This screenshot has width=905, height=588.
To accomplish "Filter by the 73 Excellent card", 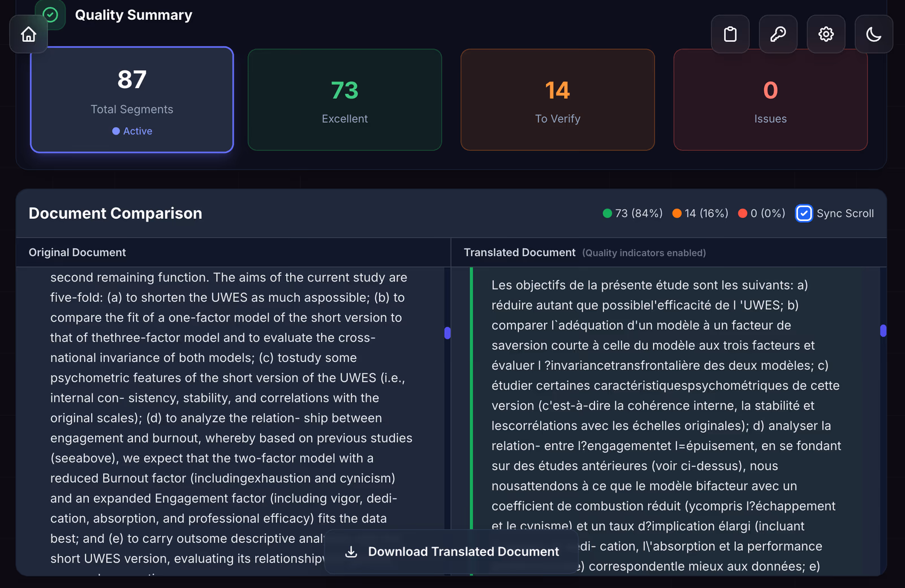I will (x=345, y=100).
